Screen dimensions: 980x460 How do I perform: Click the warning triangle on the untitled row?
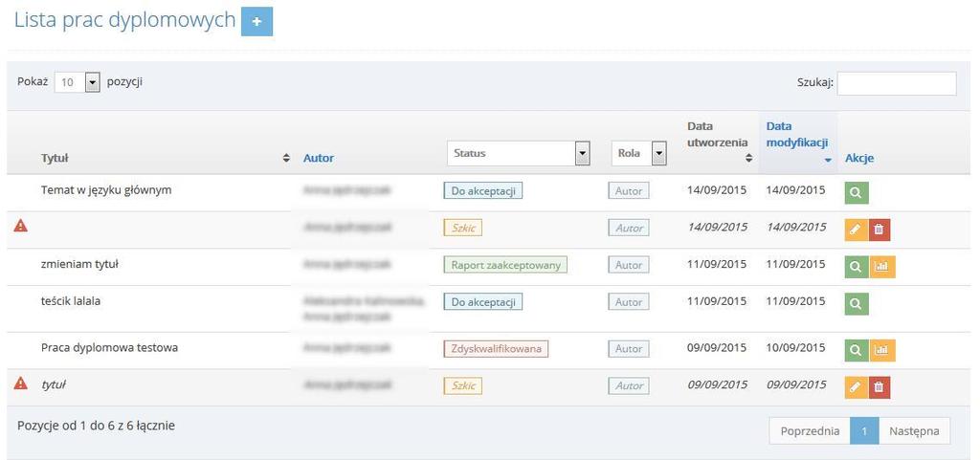tap(21, 227)
